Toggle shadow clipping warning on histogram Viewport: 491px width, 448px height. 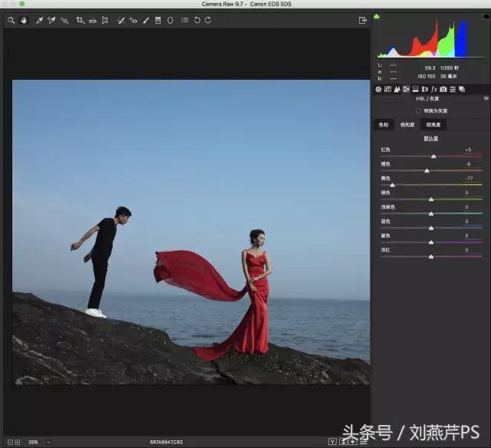pos(377,16)
